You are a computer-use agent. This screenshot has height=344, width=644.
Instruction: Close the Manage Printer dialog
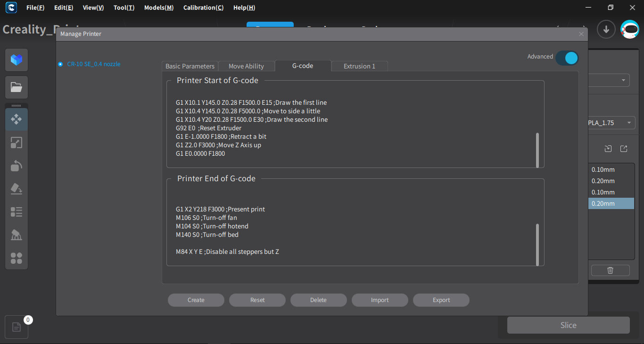581,34
